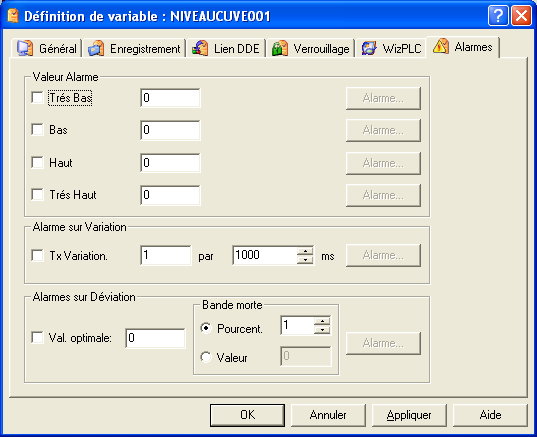The width and height of the screenshot is (537, 437).
Task: Increase the Pourcent. dead band spinner
Action: pos(322,321)
